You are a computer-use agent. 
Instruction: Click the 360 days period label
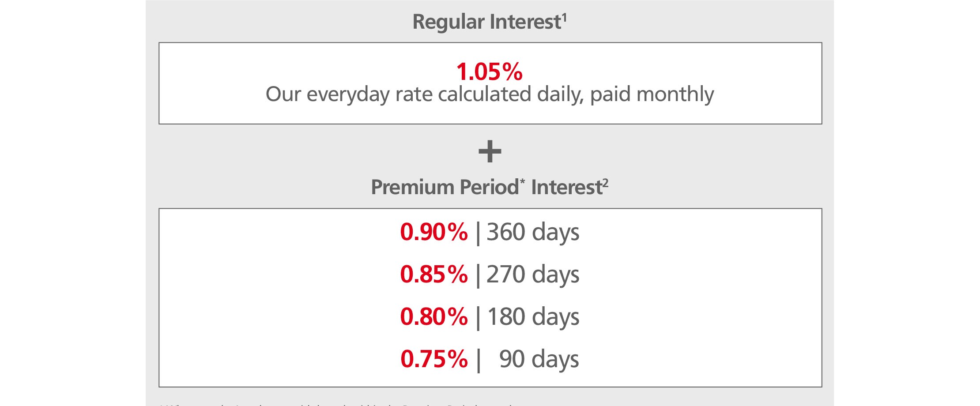click(x=532, y=233)
